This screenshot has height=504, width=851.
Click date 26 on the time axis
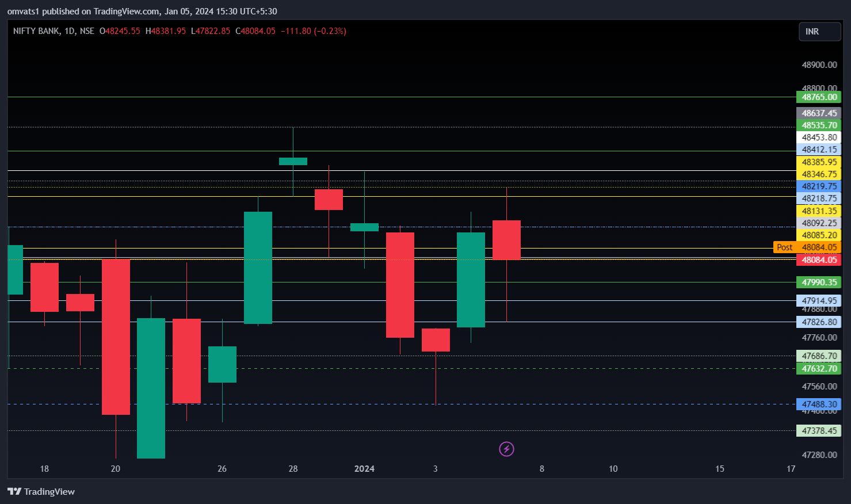[x=222, y=469]
